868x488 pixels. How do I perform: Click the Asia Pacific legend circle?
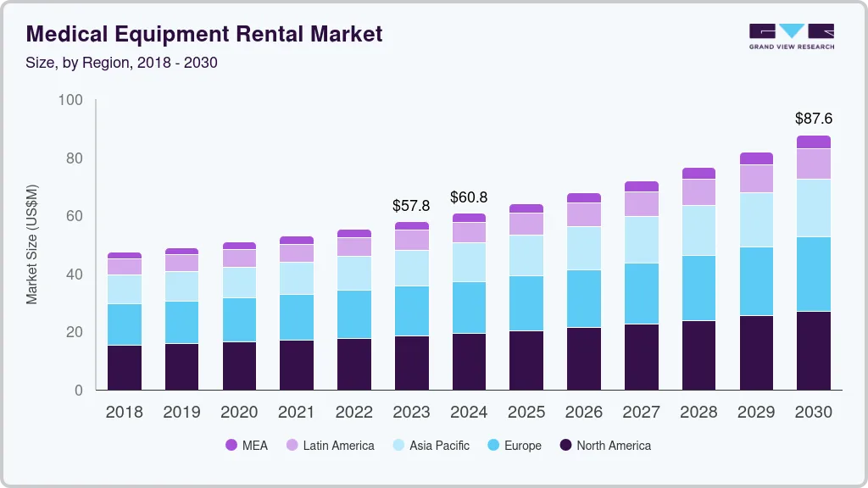tap(398, 445)
